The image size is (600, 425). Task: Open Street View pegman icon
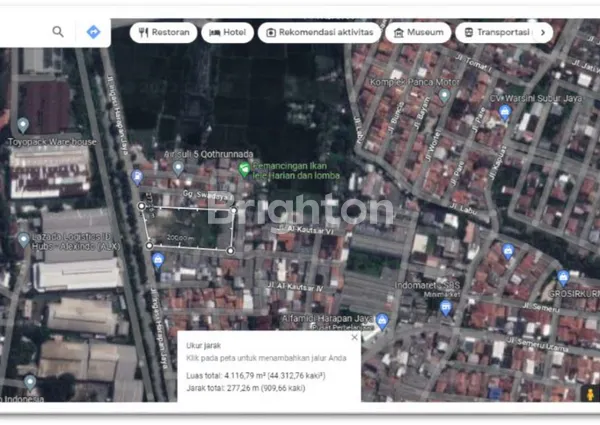(590, 394)
